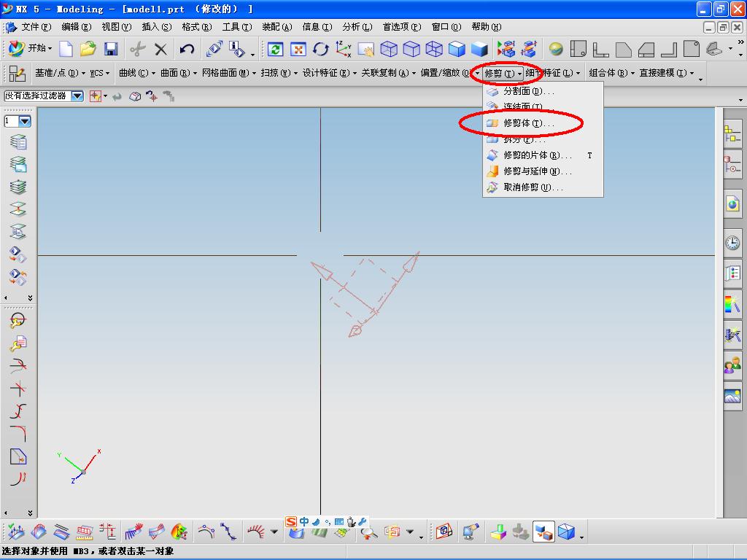The height and width of the screenshot is (560, 747).
Task: Click the 曲面(R) toolbar button
Action: click(179, 73)
